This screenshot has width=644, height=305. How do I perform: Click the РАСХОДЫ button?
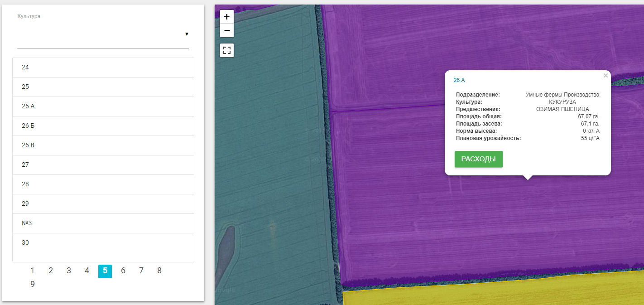(x=478, y=159)
